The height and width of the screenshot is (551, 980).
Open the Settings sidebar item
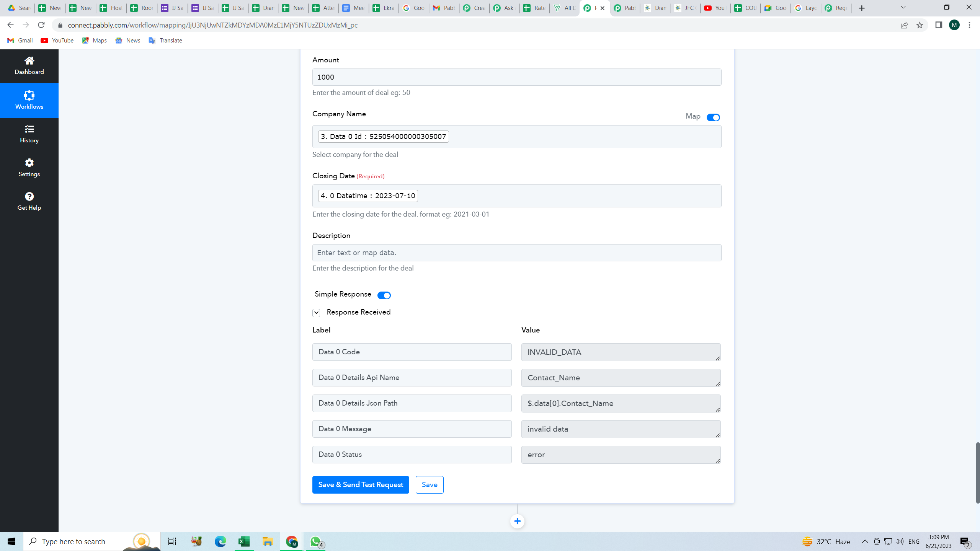click(x=29, y=168)
